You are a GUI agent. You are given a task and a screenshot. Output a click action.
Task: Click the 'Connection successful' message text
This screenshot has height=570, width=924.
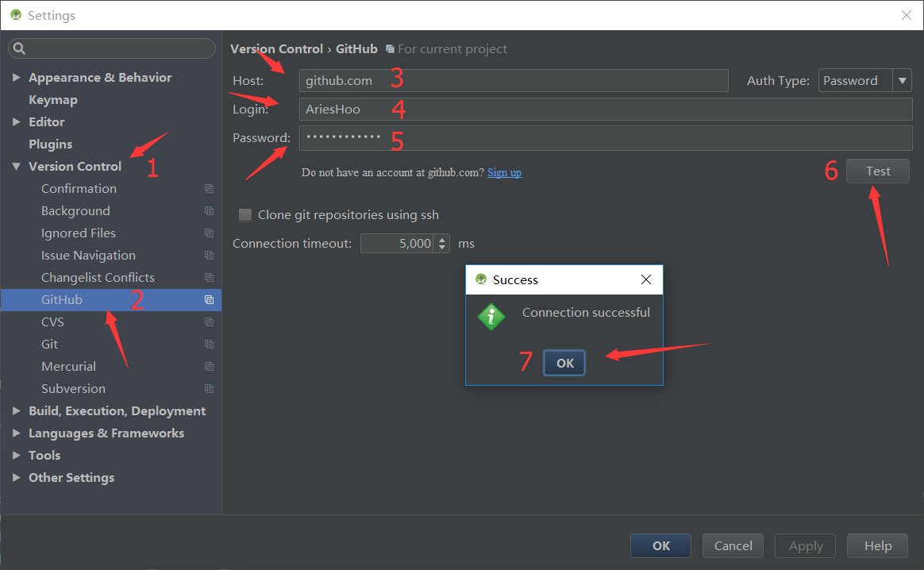click(586, 313)
